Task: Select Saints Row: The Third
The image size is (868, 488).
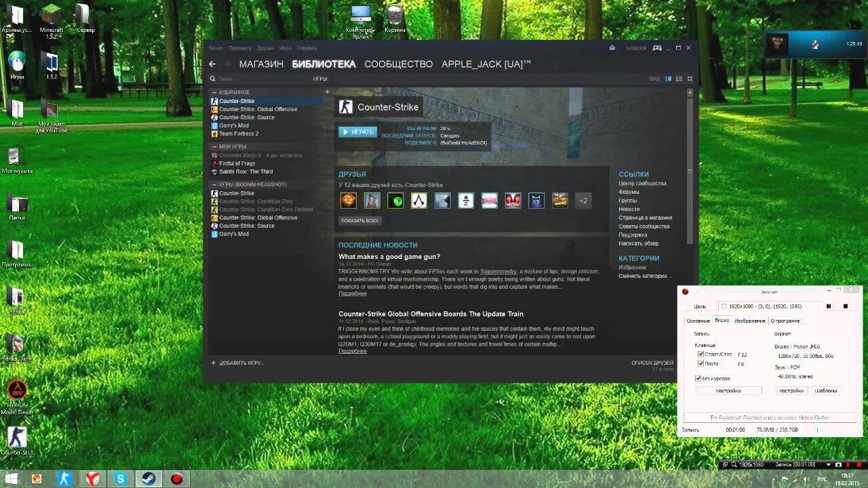Action: pyautogui.click(x=246, y=171)
